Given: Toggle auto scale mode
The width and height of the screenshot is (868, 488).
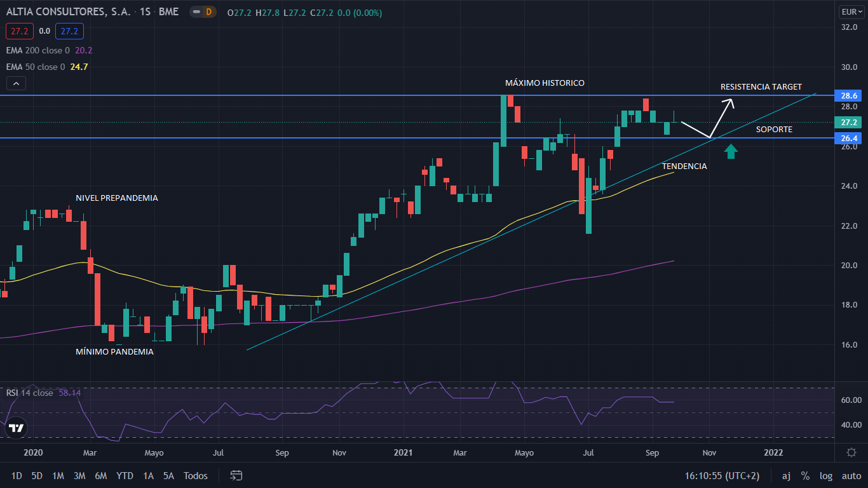Looking at the screenshot, I should pos(851,475).
